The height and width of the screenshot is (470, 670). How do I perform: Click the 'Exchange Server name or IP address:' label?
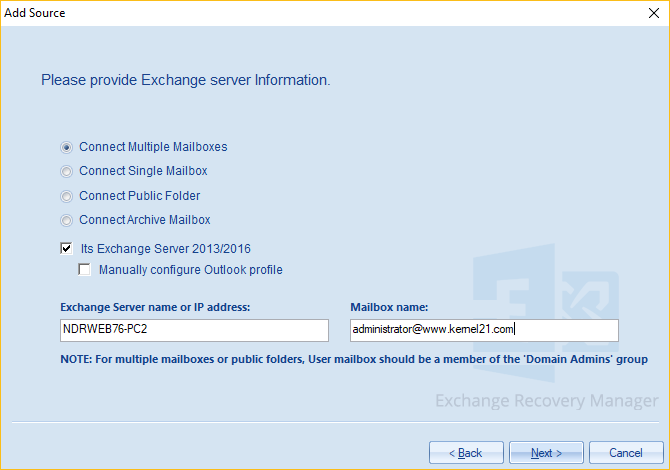[155, 307]
